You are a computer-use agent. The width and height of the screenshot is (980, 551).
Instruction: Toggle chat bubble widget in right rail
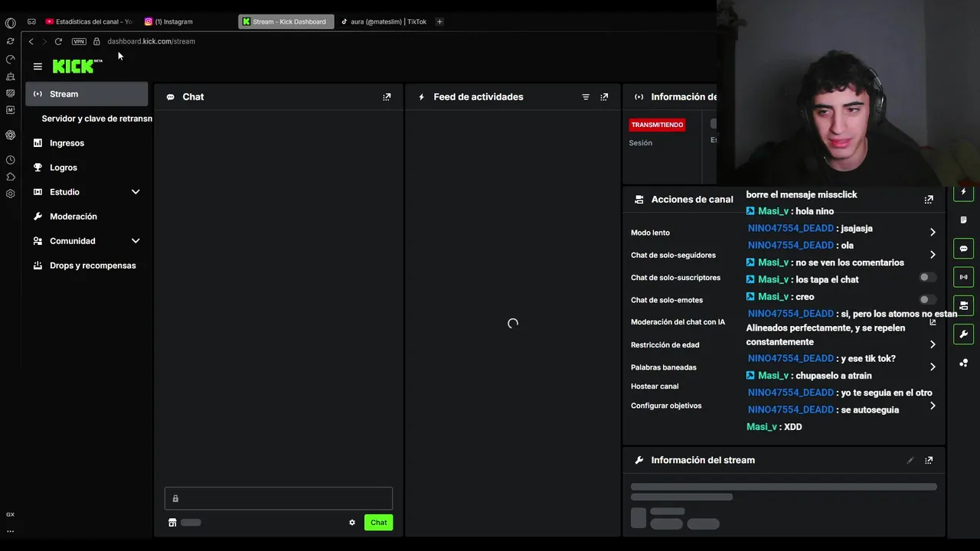coord(963,249)
